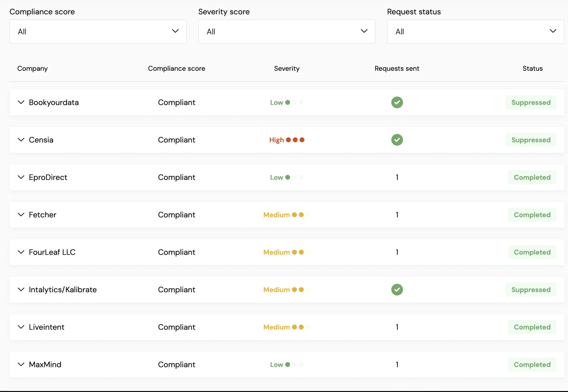Click the Severity column header
Image resolution: width=568 pixels, height=392 pixels.
click(287, 68)
